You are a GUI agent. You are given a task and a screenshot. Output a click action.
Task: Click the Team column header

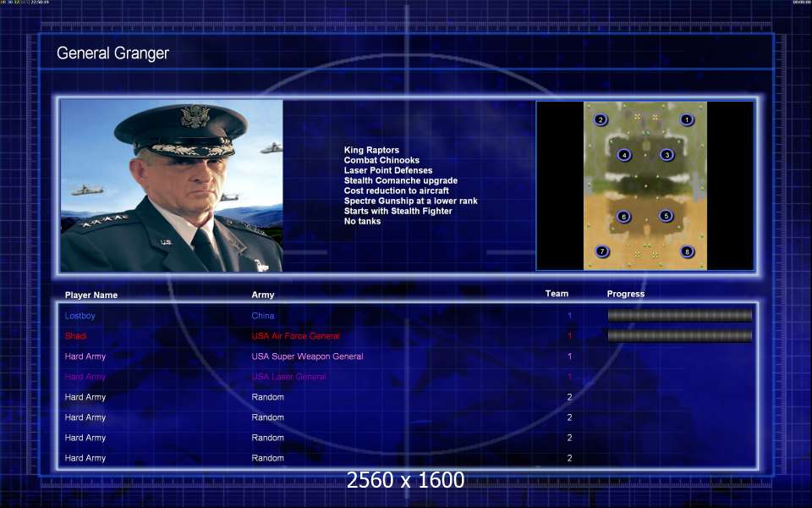[557, 294]
